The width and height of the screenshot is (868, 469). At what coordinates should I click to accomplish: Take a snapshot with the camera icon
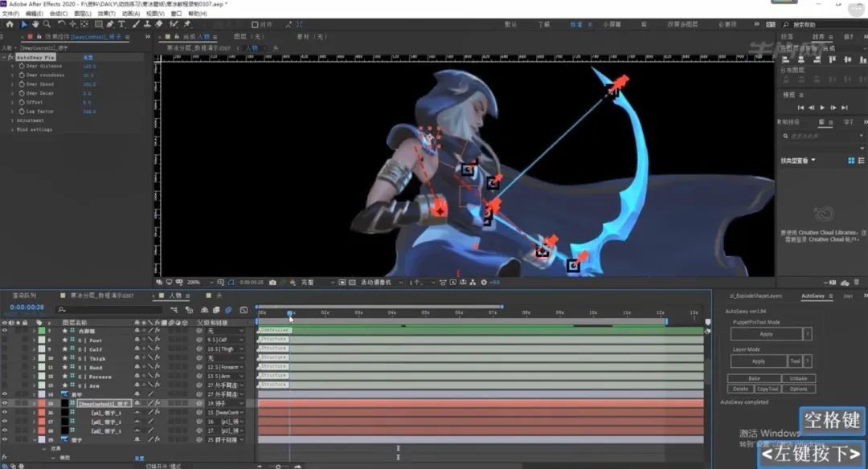(x=273, y=283)
